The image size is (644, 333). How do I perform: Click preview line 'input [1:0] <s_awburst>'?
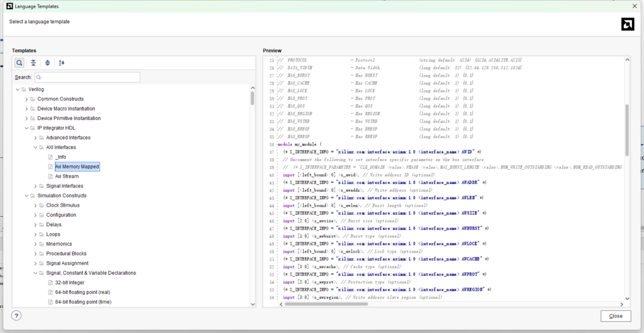click(341, 236)
